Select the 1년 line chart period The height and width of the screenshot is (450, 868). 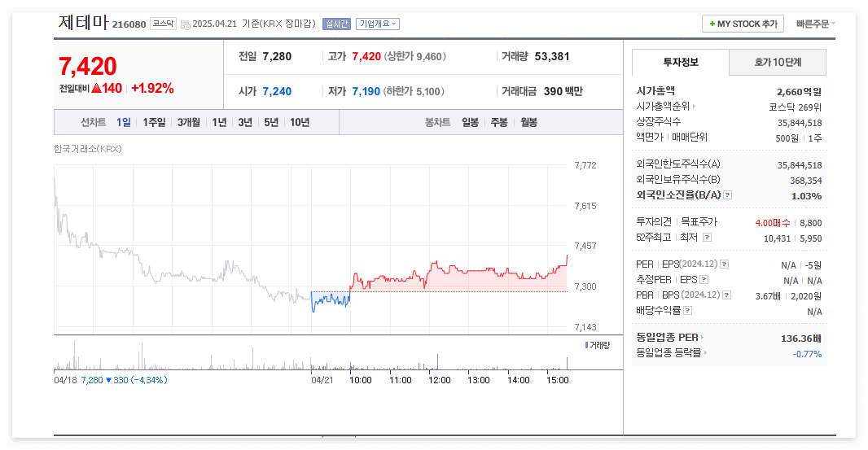(x=219, y=122)
